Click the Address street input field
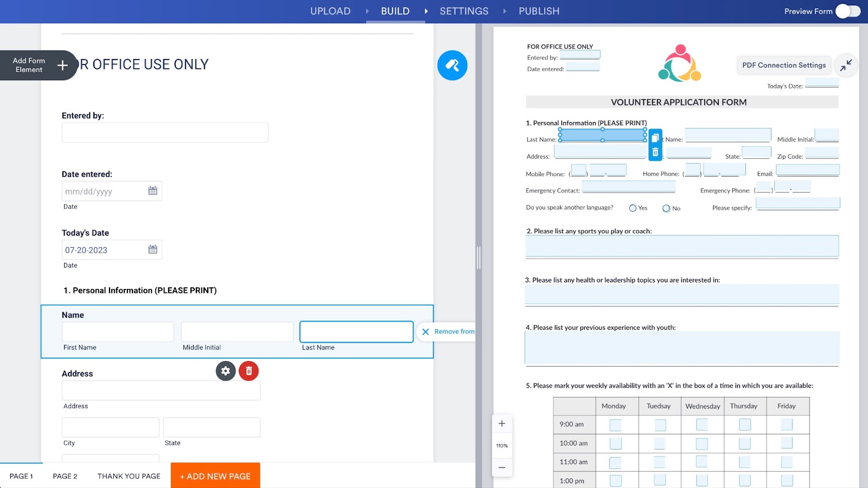 click(x=161, y=390)
